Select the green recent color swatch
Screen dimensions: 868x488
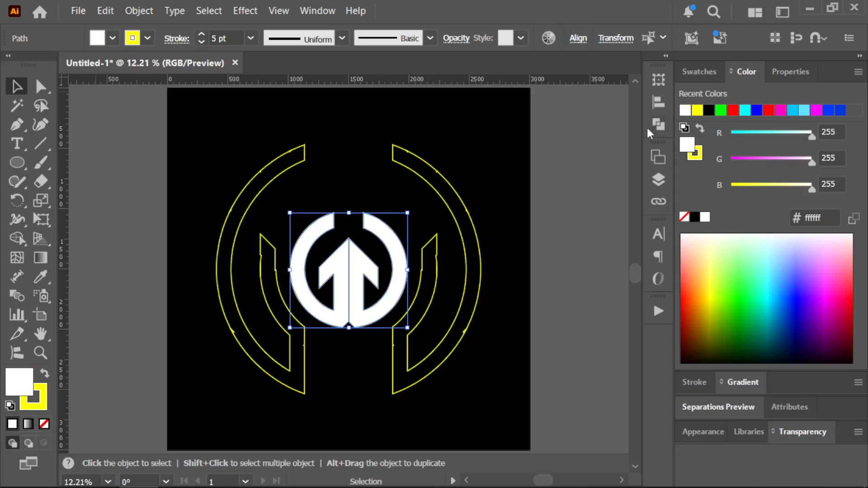[x=721, y=110]
